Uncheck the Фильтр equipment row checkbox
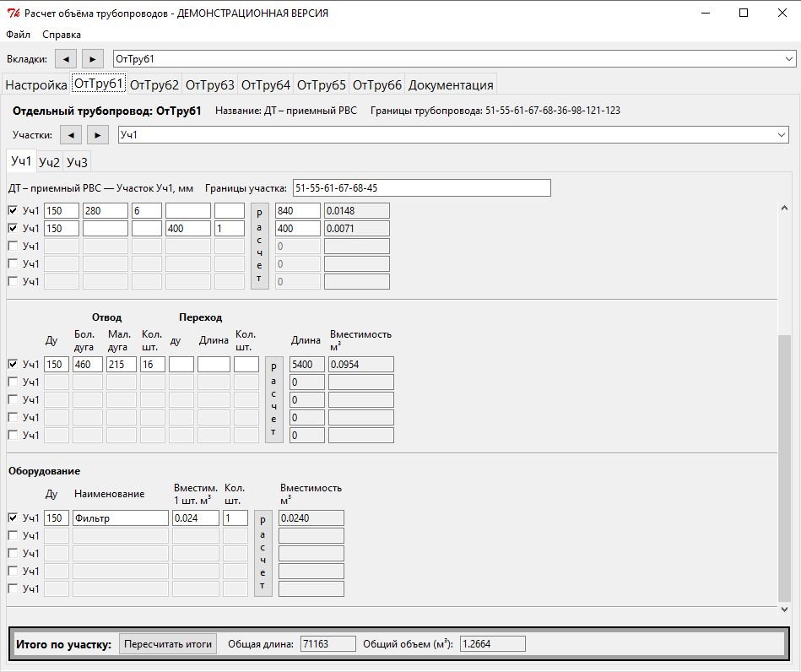 click(x=13, y=518)
